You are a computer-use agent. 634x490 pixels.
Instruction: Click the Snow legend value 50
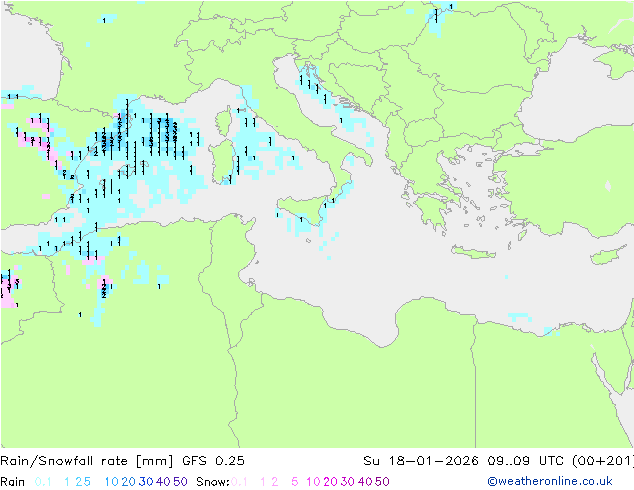click(383, 482)
